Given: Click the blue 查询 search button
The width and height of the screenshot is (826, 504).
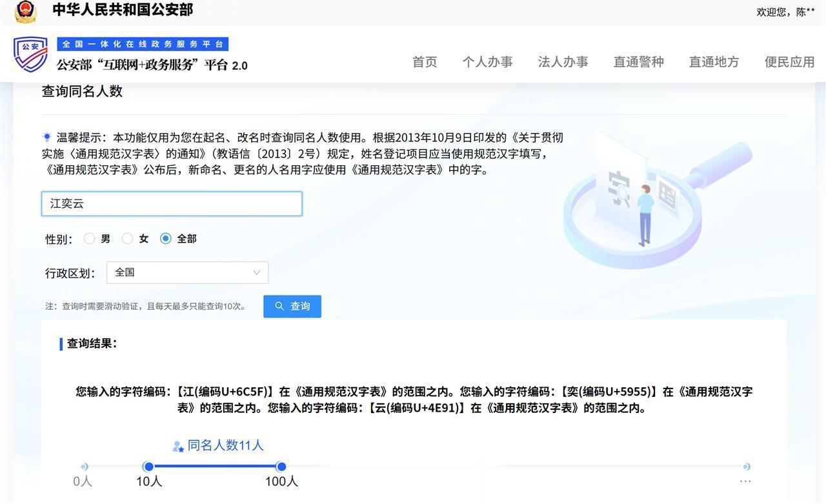Looking at the screenshot, I should pyautogui.click(x=292, y=306).
